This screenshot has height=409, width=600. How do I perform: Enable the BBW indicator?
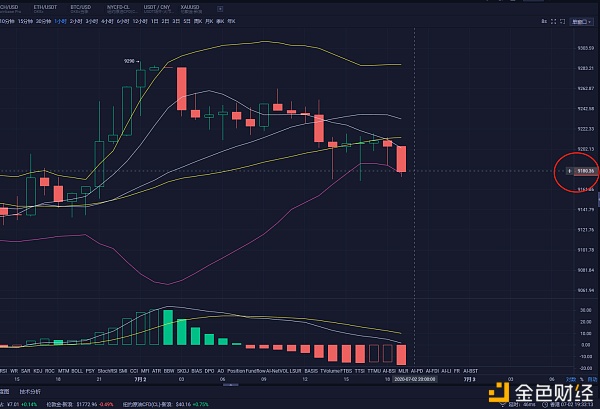pos(169,371)
